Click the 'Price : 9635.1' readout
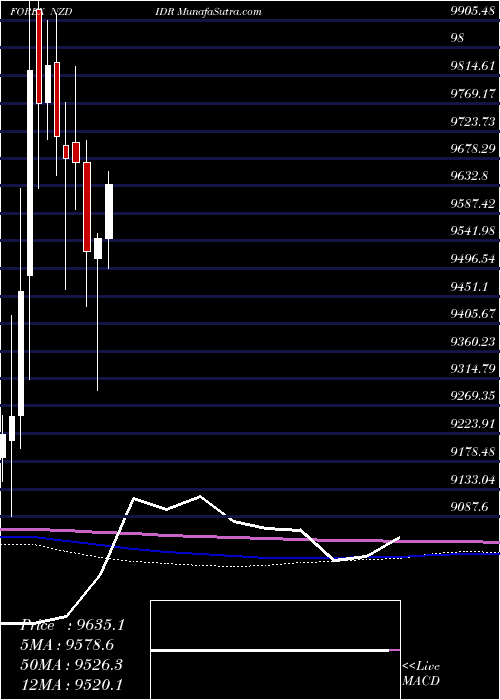The image size is (500, 700). [72, 625]
